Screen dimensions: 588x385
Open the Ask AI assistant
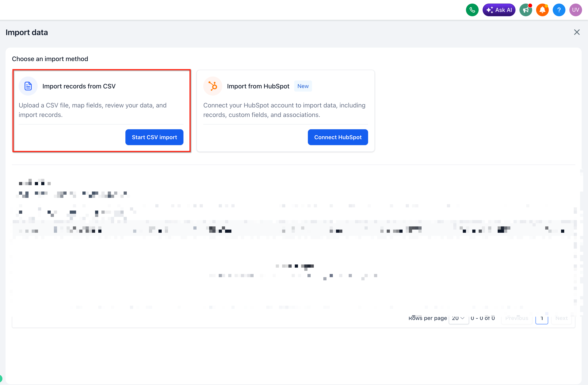pyautogui.click(x=499, y=10)
